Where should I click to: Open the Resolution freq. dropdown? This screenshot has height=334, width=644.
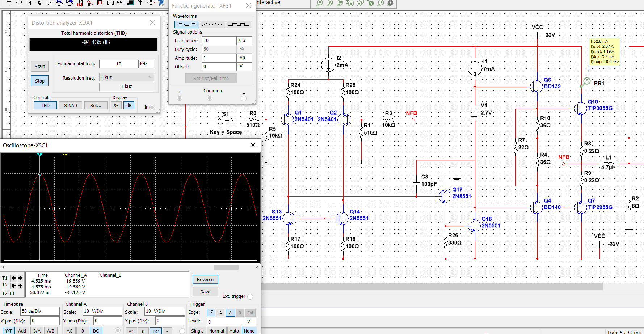pos(126,77)
